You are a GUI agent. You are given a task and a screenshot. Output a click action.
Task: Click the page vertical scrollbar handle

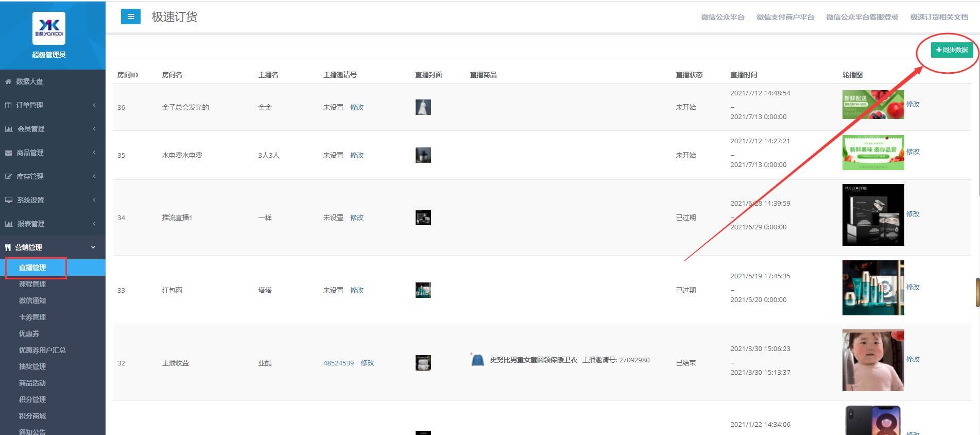click(977, 293)
